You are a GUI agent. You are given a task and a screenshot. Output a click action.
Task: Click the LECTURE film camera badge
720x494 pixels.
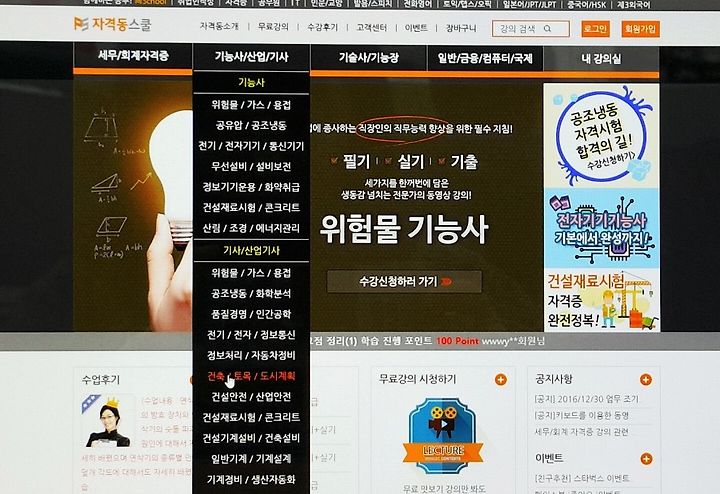click(x=443, y=435)
